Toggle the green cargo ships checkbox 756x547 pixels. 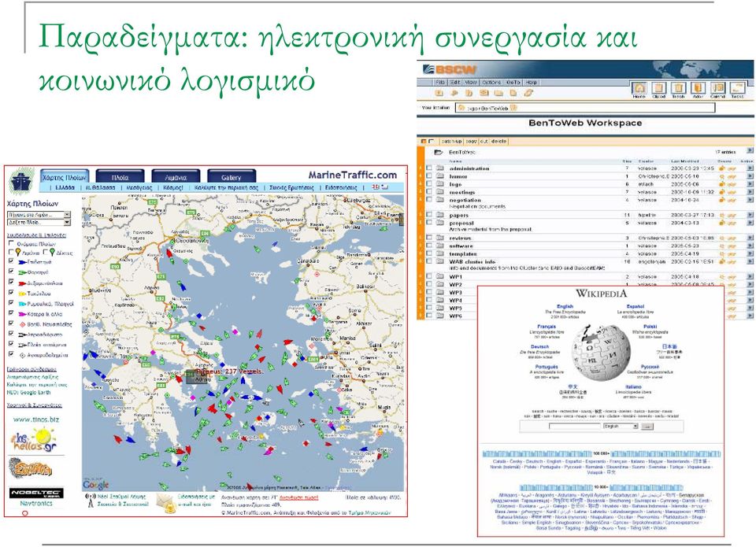(x=11, y=272)
